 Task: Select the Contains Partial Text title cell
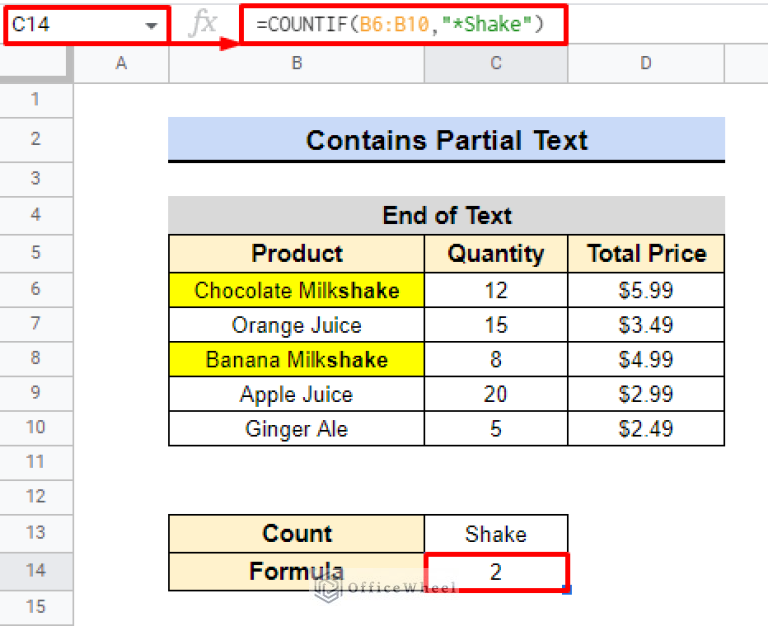[x=446, y=140]
